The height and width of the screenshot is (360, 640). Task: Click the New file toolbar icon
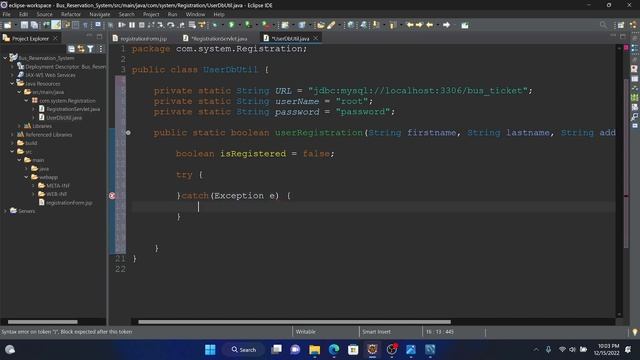pos(7,25)
